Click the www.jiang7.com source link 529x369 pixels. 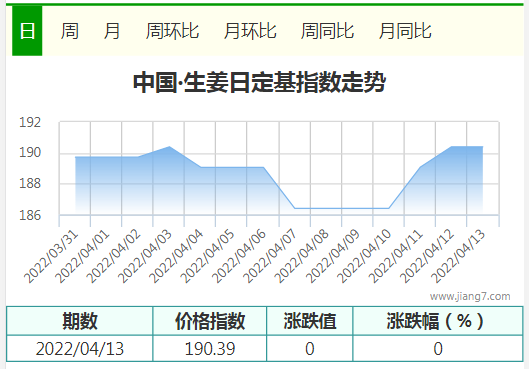pyautogui.click(x=470, y=296)
